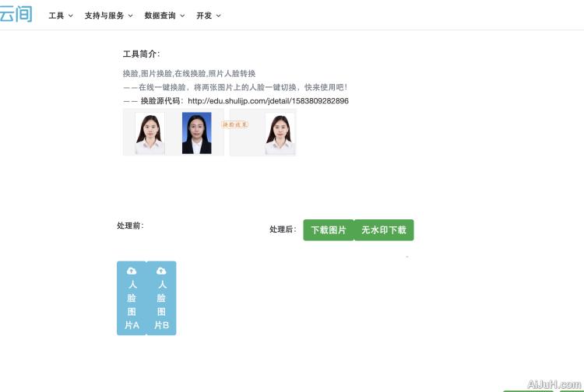Click the 云间 site logo
The image size is (584, 392).
[x=16, y=13]
